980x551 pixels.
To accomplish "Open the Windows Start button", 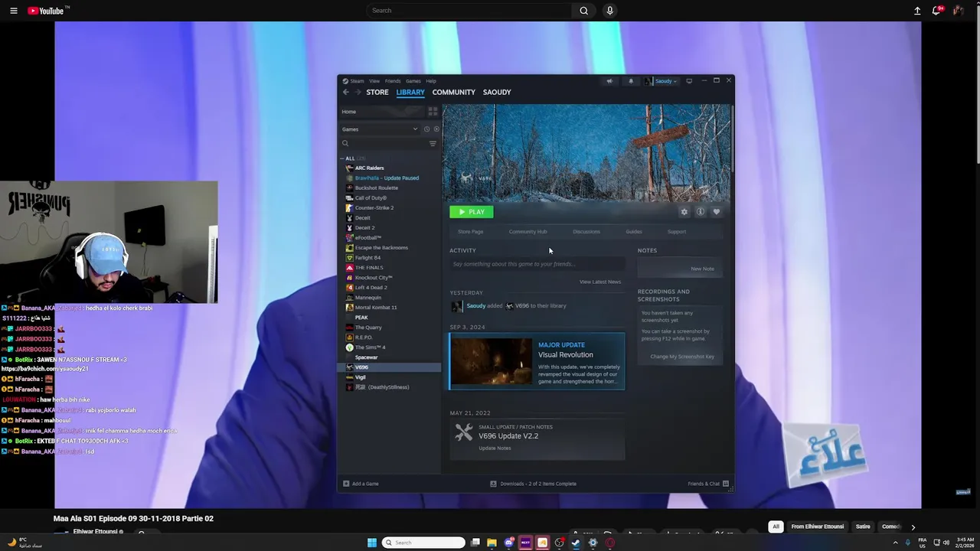I will [372, 543].
